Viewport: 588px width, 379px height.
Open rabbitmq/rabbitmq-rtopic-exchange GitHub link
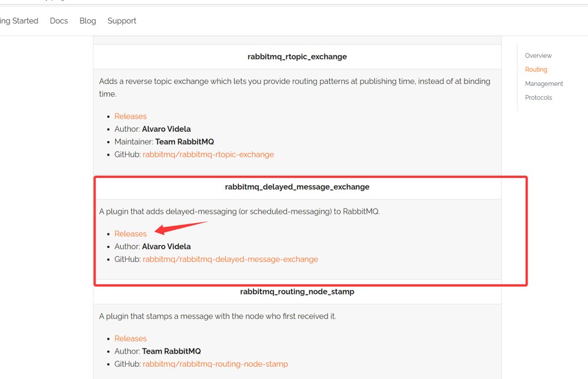coord(208,155)
